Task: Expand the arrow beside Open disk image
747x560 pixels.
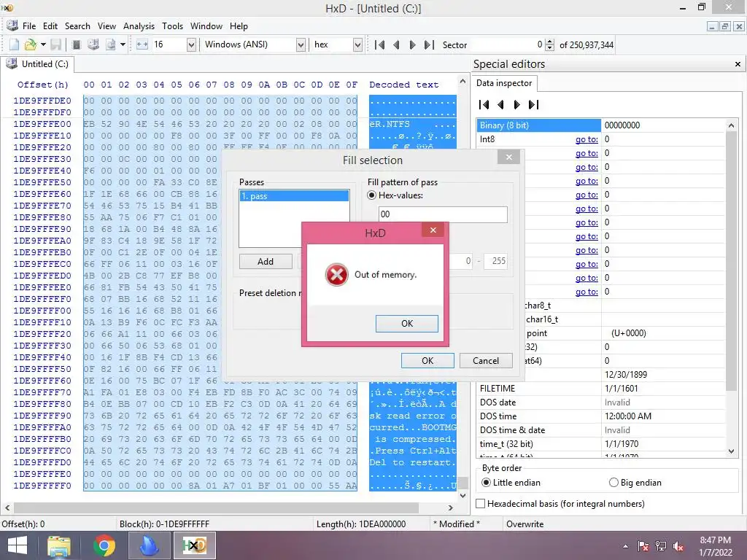Action: (x=123, y=44)
